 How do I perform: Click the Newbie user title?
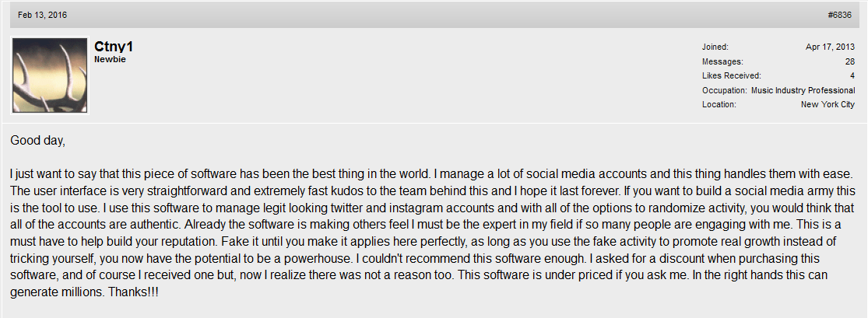point(111,59)
